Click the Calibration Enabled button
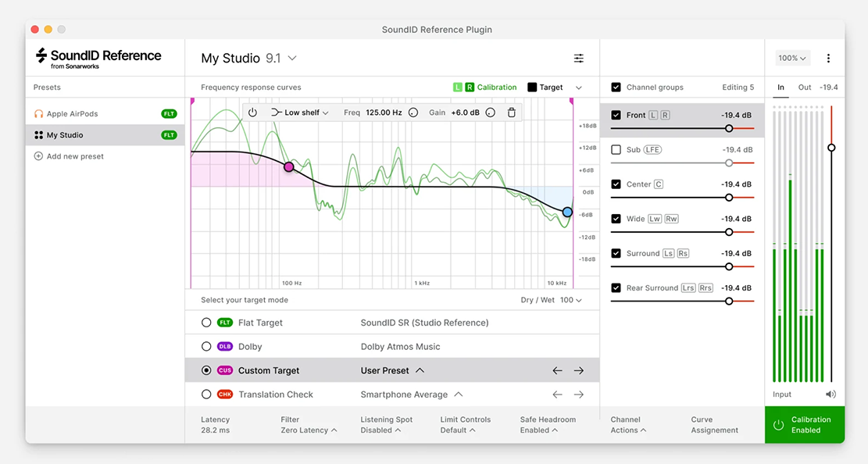 click(804, 425)
